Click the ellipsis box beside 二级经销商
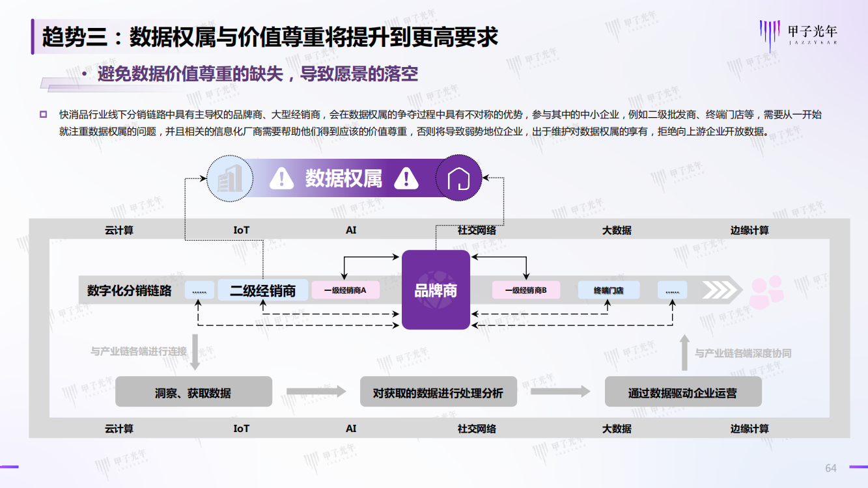 point(199,290)
